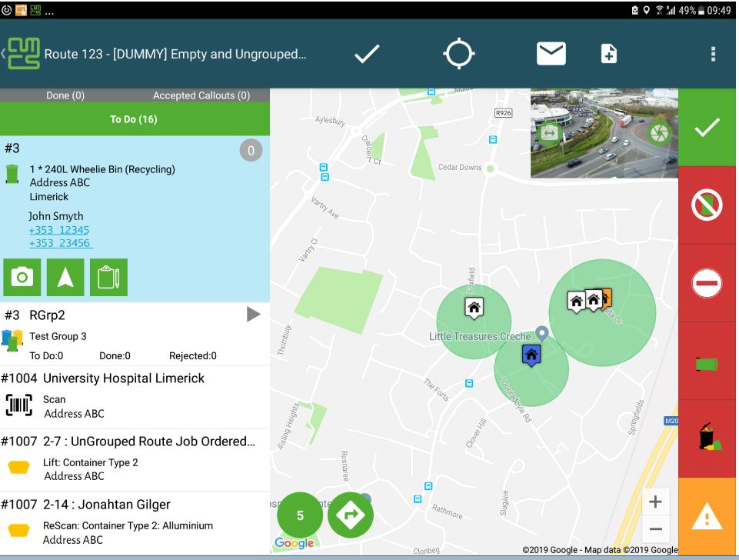Open the clipboard notes icon for job #3

coord(108,277)
